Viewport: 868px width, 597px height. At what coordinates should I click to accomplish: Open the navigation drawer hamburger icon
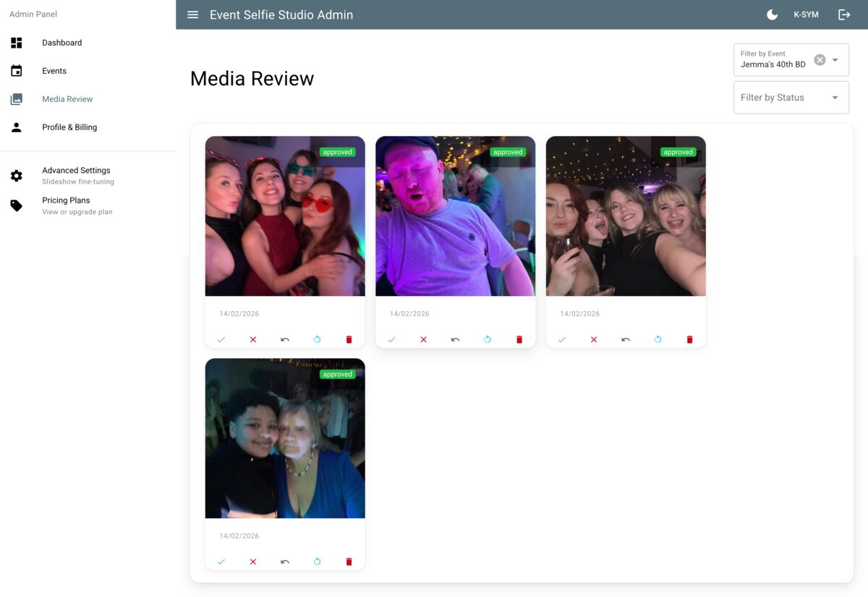[x=192, y=14]
